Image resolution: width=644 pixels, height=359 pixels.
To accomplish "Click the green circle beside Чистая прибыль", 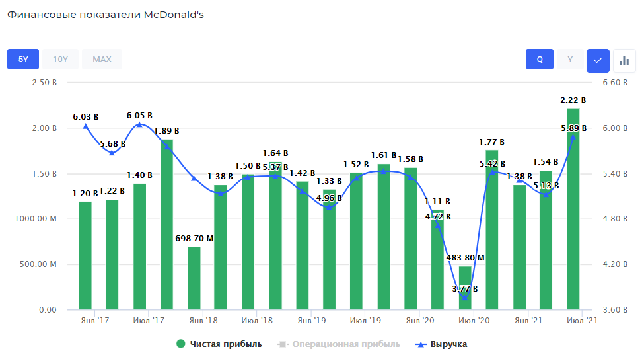I will 180,344.
